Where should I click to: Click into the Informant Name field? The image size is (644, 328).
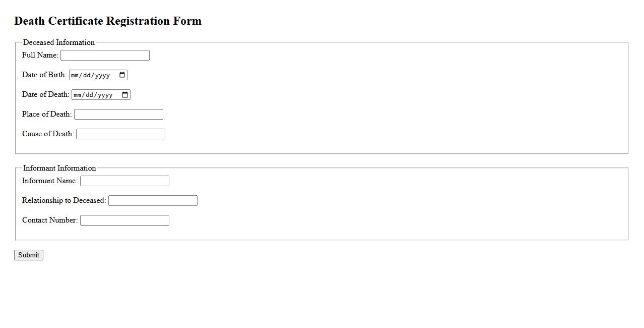pos(124,181)
